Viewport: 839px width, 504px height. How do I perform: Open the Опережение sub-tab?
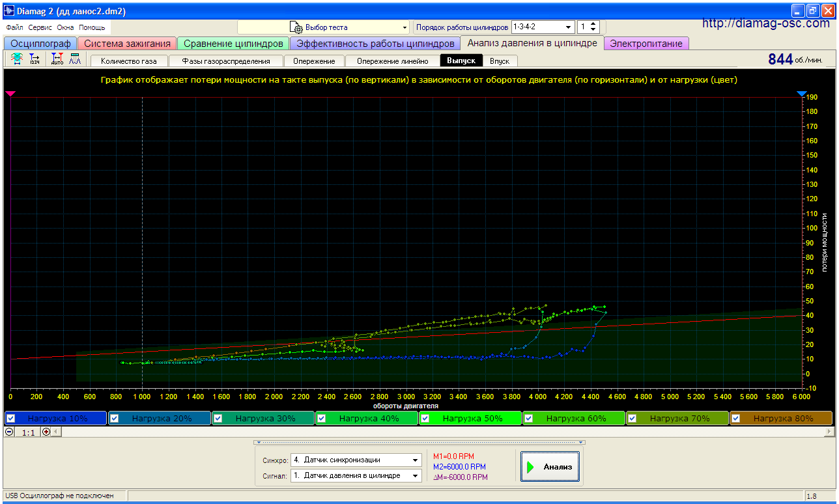click(x=314, y=61)
